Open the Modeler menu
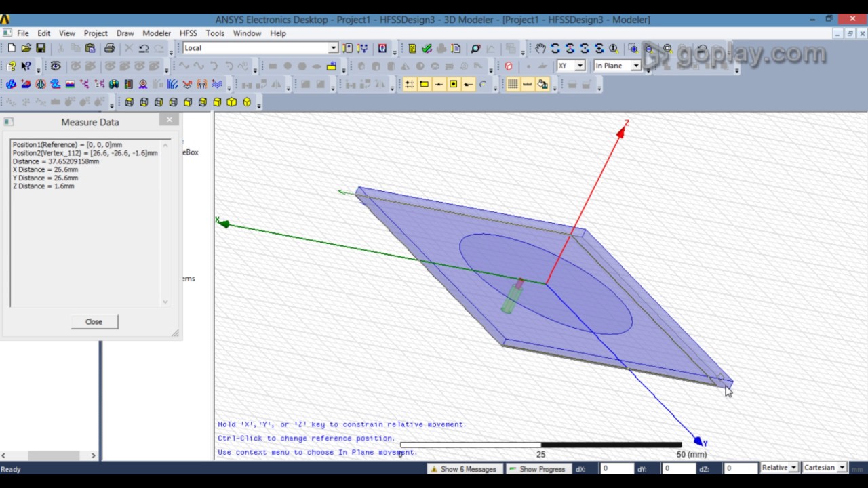This screenshot has height=488, width=868. point(157,33)
